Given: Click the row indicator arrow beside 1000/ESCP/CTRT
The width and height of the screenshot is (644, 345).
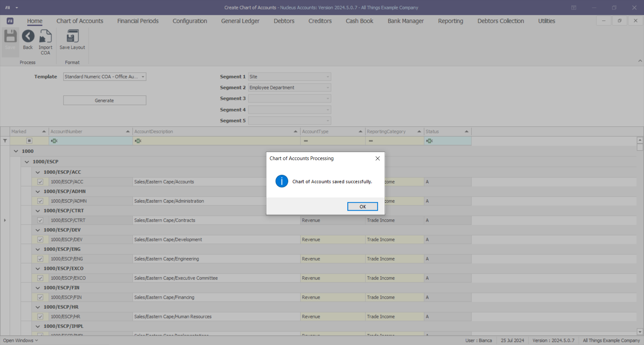Looking at the screenshot, I should click(5, 220).
